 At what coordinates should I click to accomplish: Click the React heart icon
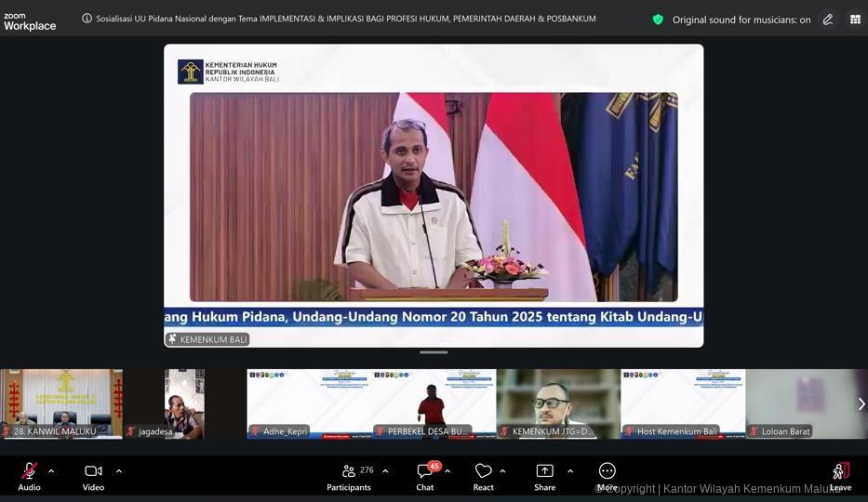point(483,471)
